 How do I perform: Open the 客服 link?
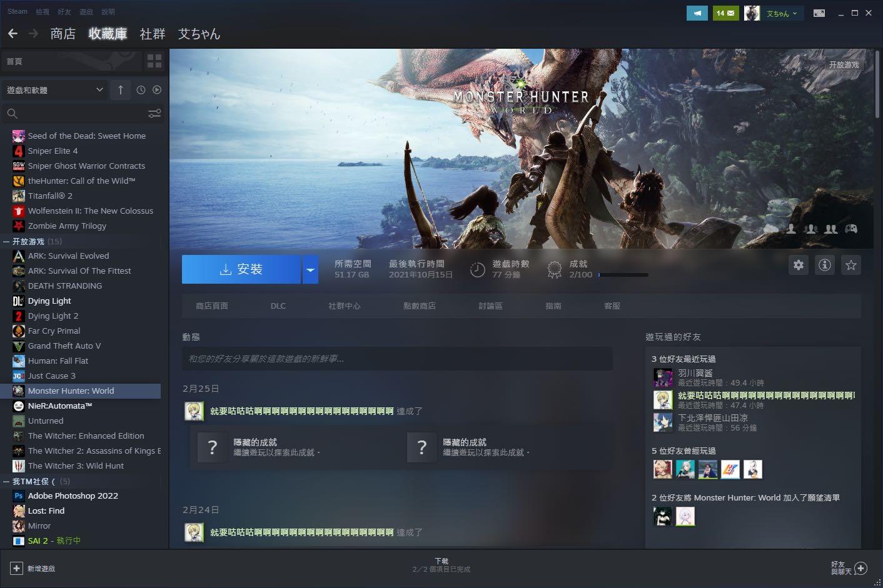coord(612,306)
